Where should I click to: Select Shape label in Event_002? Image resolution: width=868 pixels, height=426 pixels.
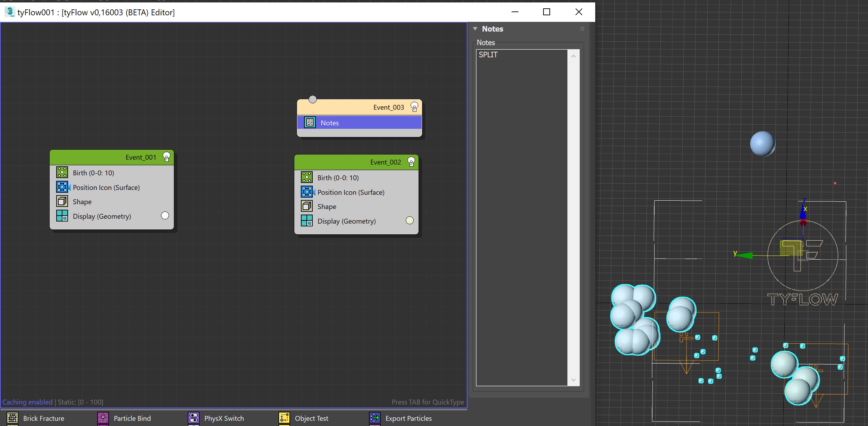tap(327, 207)
